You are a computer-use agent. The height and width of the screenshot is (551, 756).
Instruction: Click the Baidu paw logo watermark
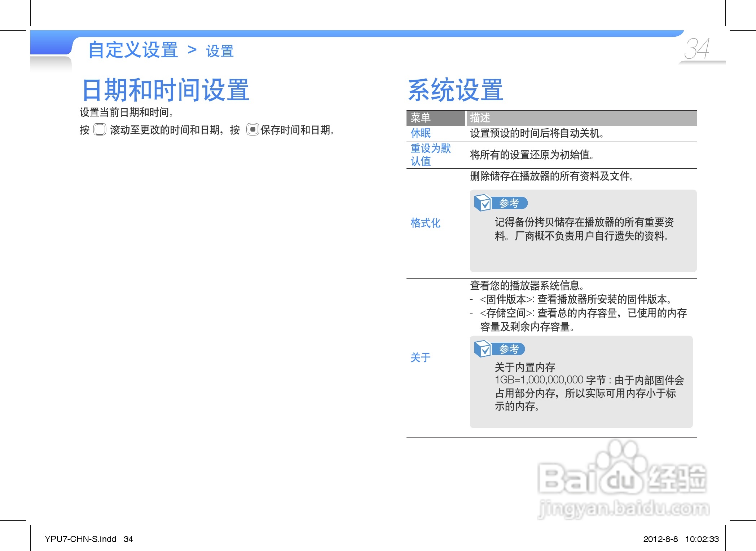[x=621, y=468]
